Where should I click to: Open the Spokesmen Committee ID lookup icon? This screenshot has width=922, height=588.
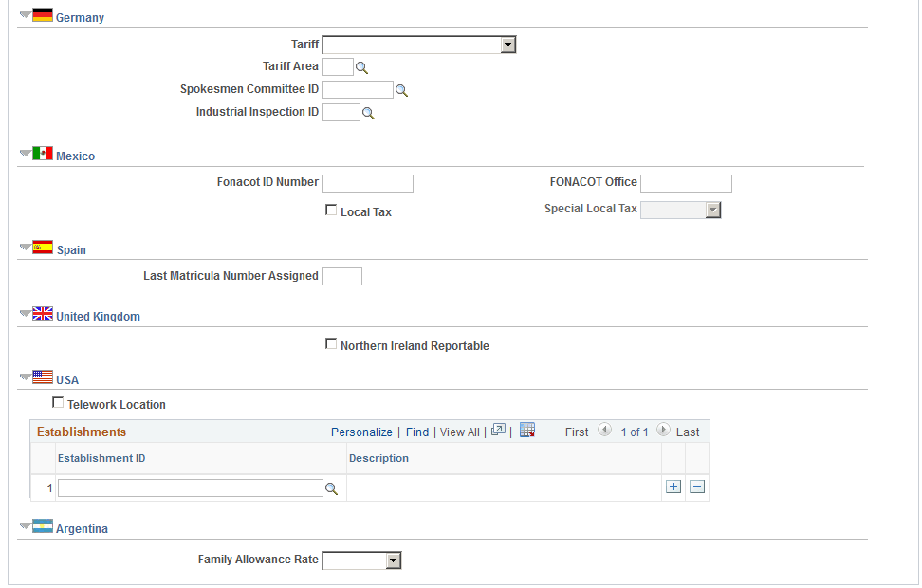click(x=401, y=89)
